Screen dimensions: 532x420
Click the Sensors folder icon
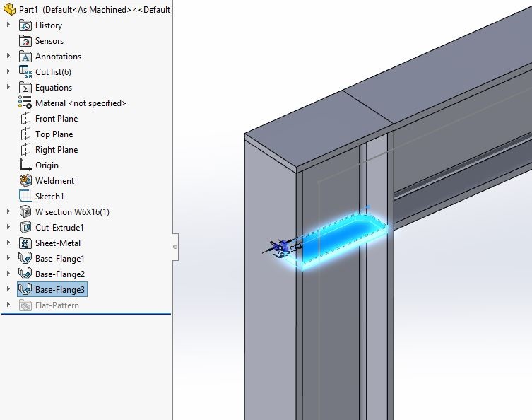coord(25,41)
